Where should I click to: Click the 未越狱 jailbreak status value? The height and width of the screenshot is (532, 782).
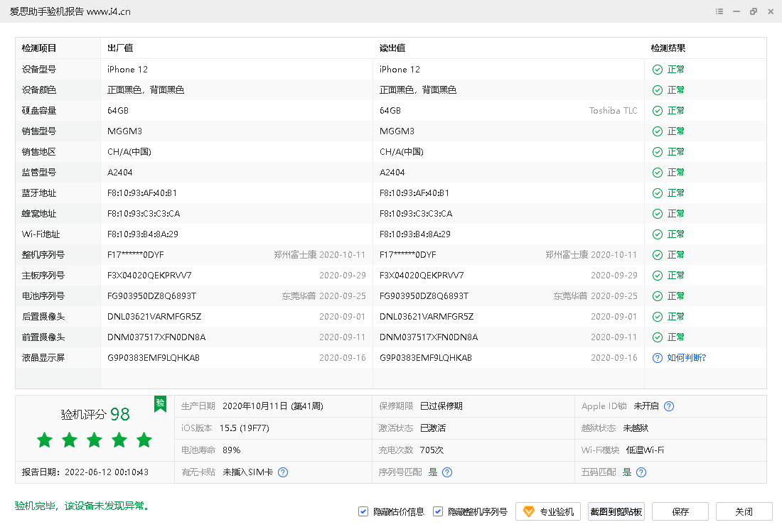(636, 428)
